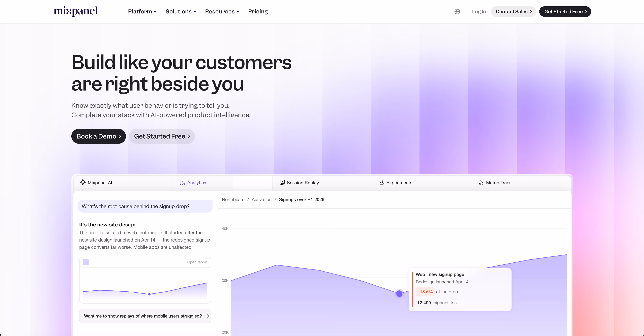Image resolution: width=644 pixels, height=336 pixels.
Task: Click the 12,400 signups lost value
Action: [x=424, y=303]
